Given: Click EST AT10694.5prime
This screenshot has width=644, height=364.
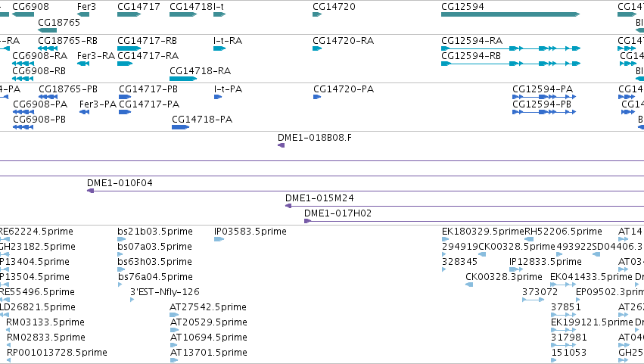Looking at the screenshot, I should (x=209, y=338).
